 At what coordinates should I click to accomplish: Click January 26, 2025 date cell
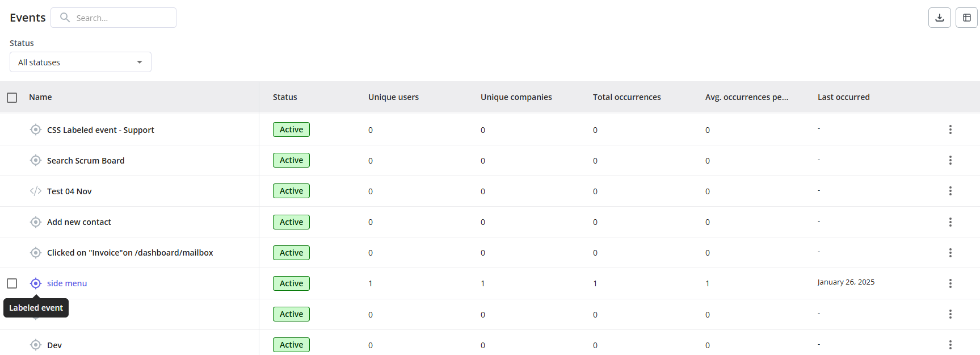click(846, 282)
